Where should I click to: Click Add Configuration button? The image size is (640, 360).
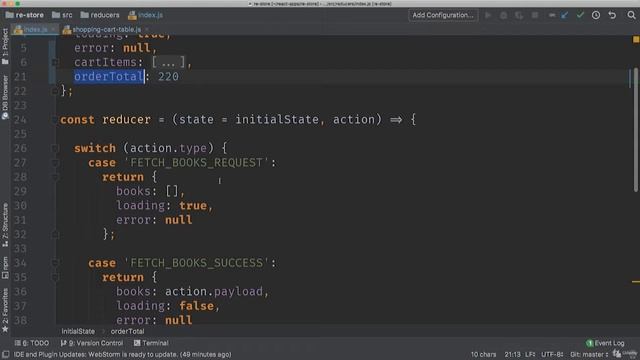point(443,15)
